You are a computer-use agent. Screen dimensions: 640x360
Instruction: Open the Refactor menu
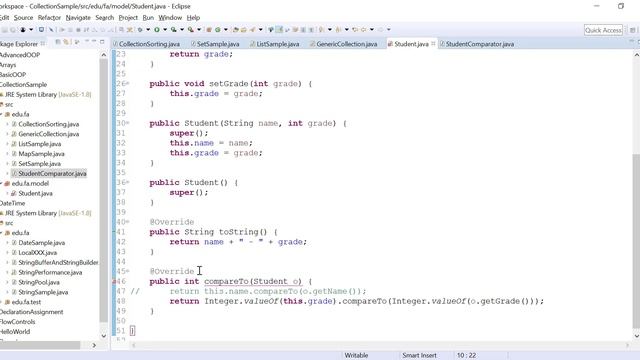click(x=49, y=18)
